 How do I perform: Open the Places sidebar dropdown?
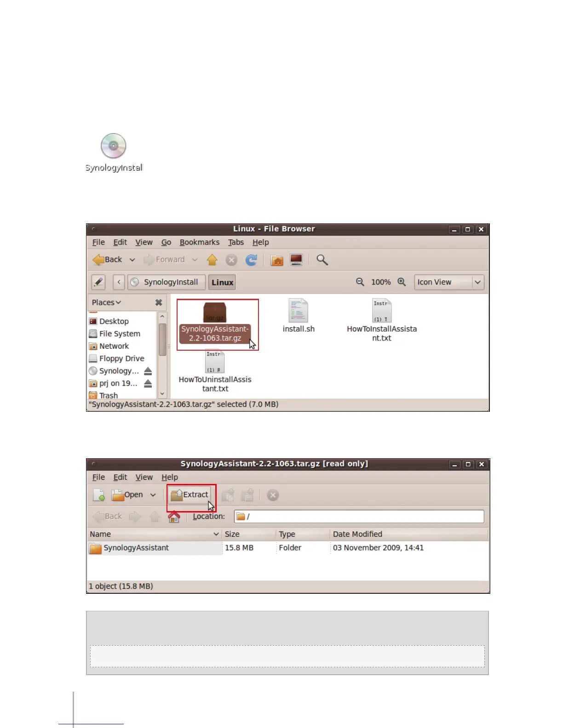tap(106, 302)
